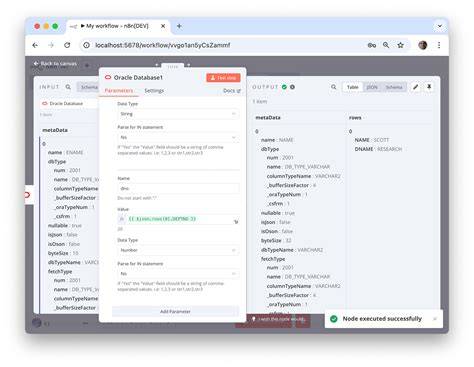
Task: Select the Parameters tab
Action: (x=119, y=90)
